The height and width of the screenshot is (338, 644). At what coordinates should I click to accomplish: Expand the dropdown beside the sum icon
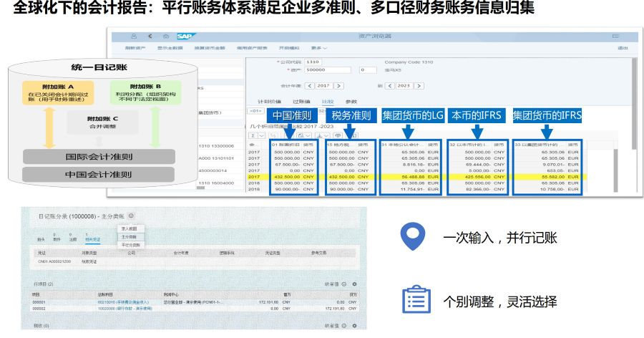point(262,135)
